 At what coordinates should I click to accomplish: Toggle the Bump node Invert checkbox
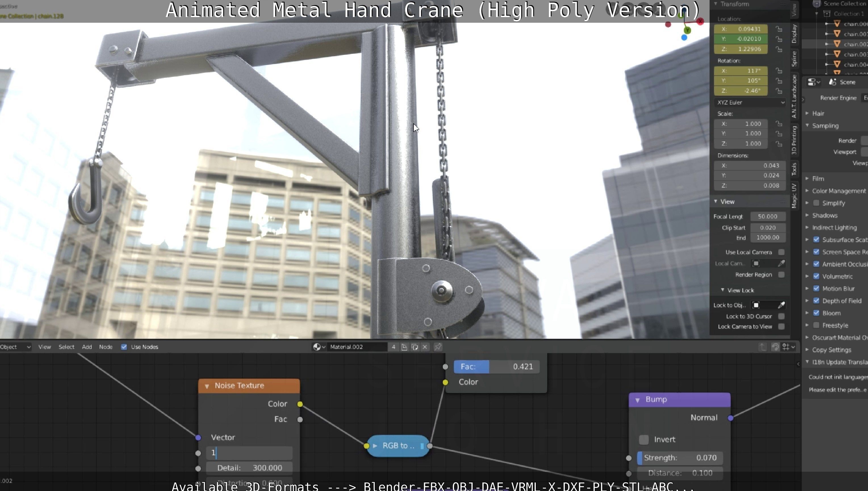coord(644,439)
